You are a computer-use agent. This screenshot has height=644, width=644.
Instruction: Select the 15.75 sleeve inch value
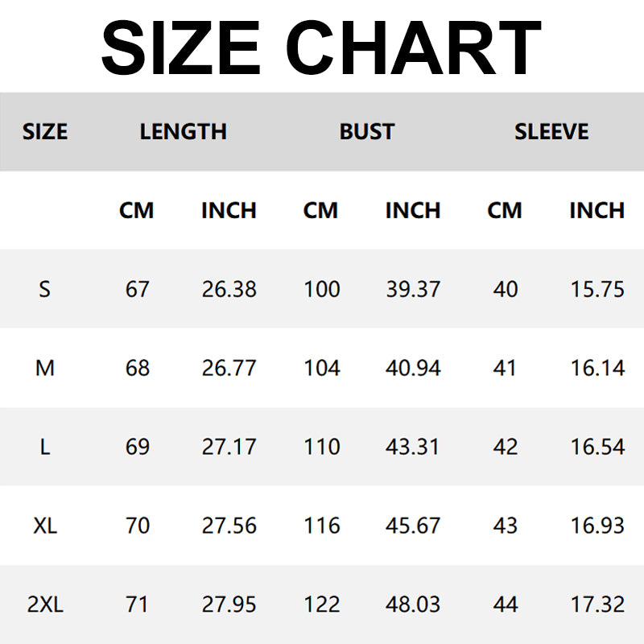tap(597, 289)
